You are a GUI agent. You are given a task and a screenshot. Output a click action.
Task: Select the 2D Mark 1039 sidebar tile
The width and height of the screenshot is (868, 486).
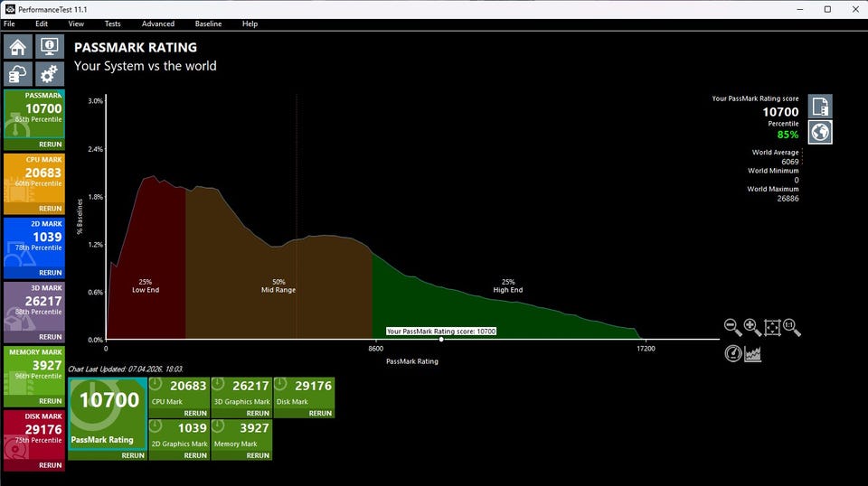click(x=34, y=242)
